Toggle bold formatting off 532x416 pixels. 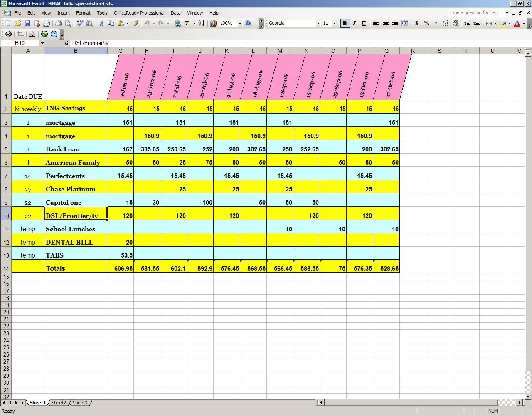pos(345,23)
